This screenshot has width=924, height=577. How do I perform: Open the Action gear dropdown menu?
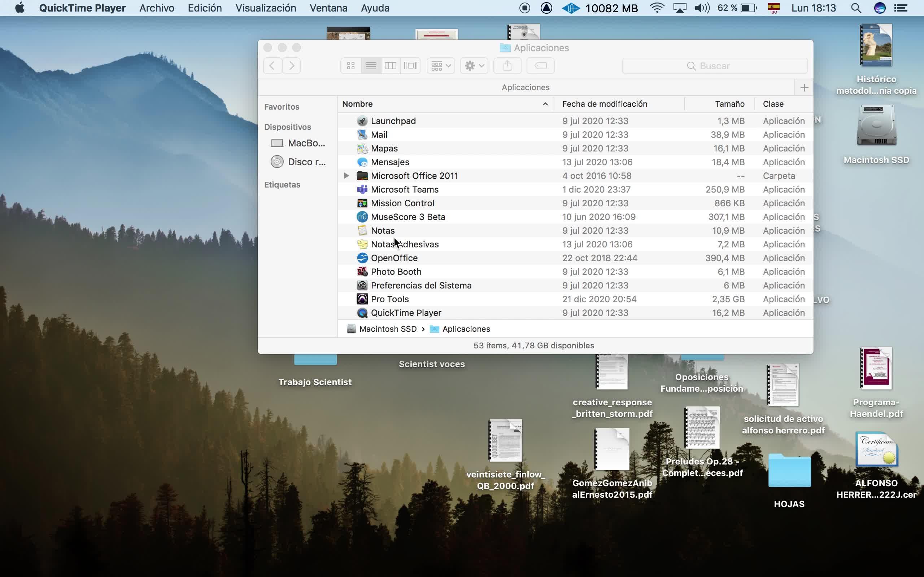pyautogui.click(x=474, y=66)
